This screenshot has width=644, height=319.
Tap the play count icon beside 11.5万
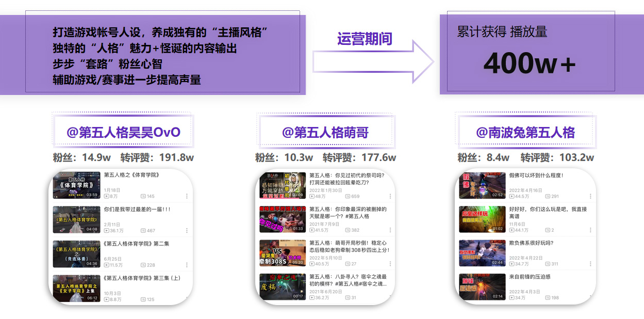(x=106, y=265)
